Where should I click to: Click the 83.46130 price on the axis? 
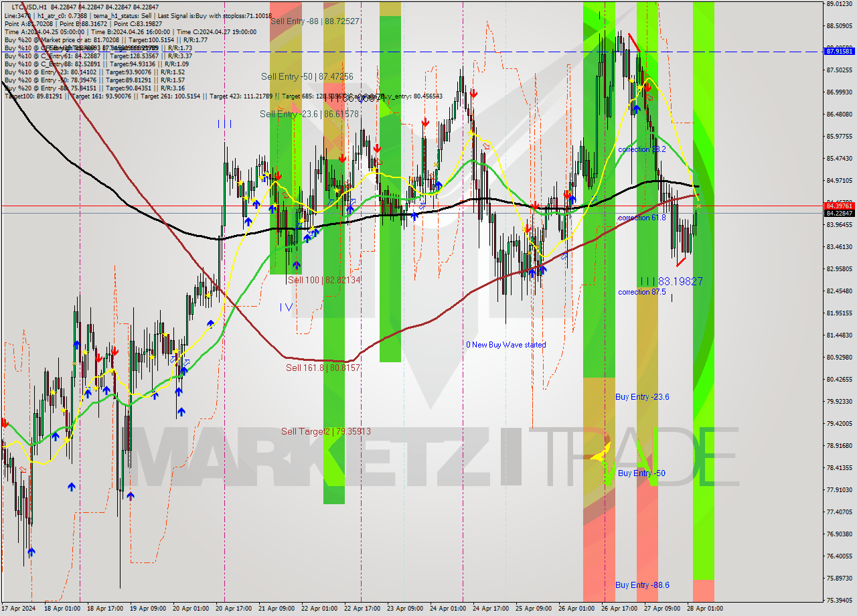click(840, 247)
